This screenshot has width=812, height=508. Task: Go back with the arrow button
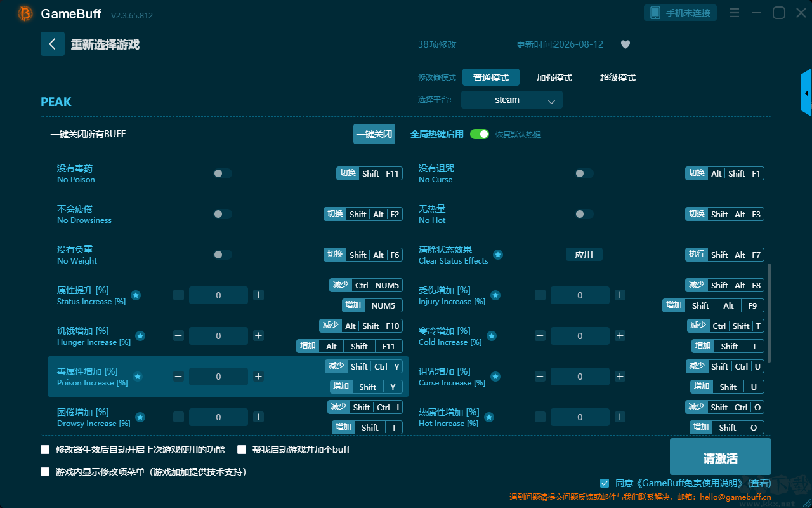pos(53,44)
